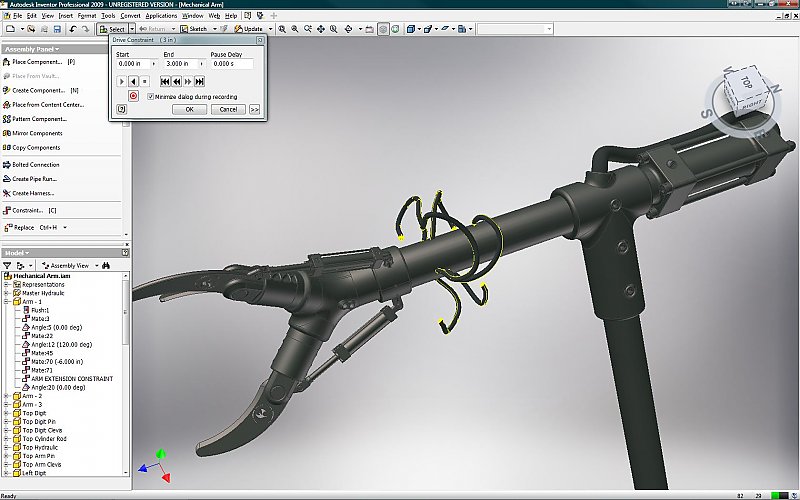Click the Start value field in Drive Constraint

click(x=133, y=64)
